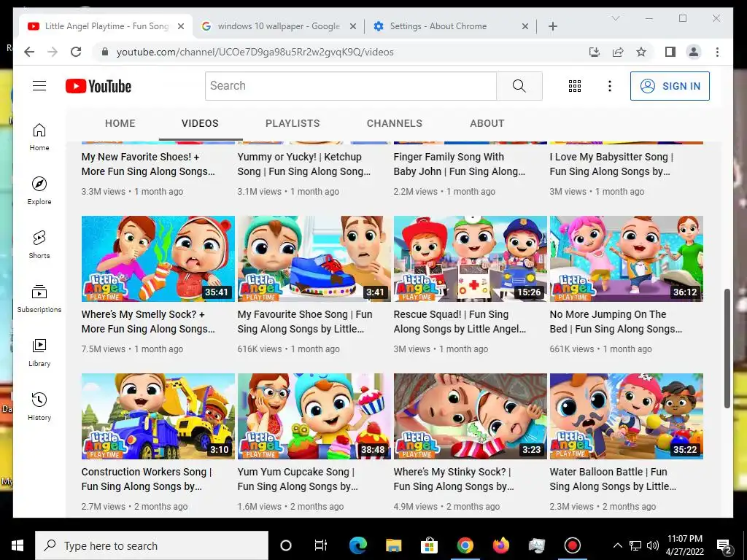Click the install app icon in address bar
747x560 pixels.
tap(594, 52)
